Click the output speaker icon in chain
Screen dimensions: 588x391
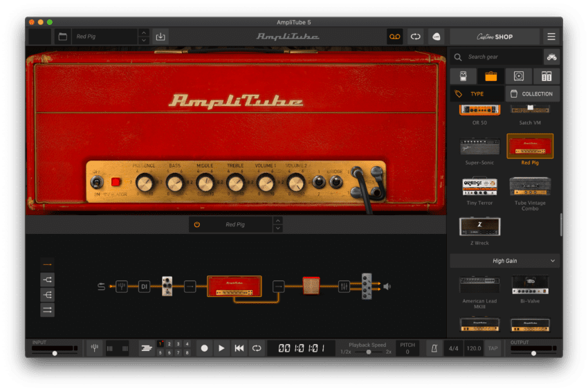[387, 287]
